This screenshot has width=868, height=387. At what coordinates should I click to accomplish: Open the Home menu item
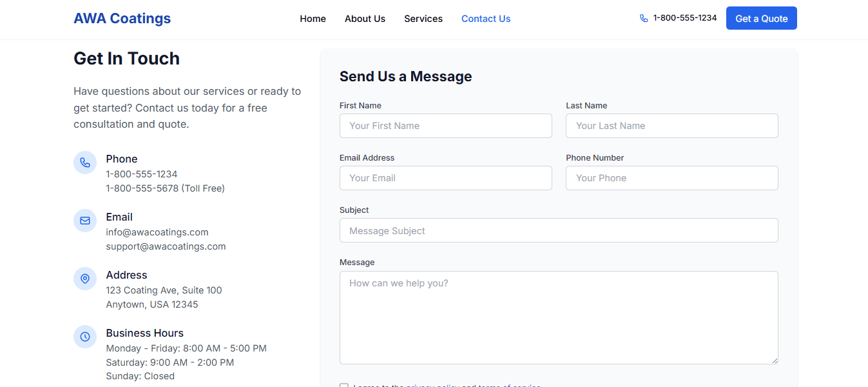pos(313,19)
